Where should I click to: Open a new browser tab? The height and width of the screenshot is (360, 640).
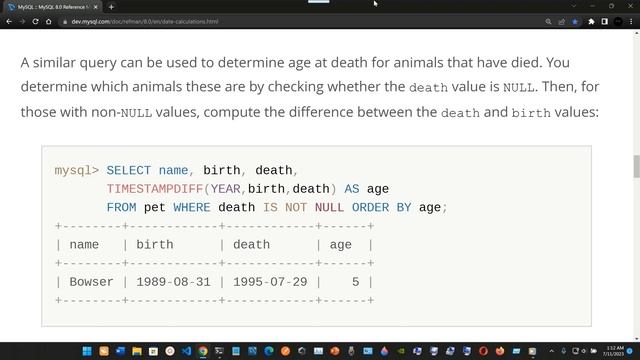click(x=111, y=7)
